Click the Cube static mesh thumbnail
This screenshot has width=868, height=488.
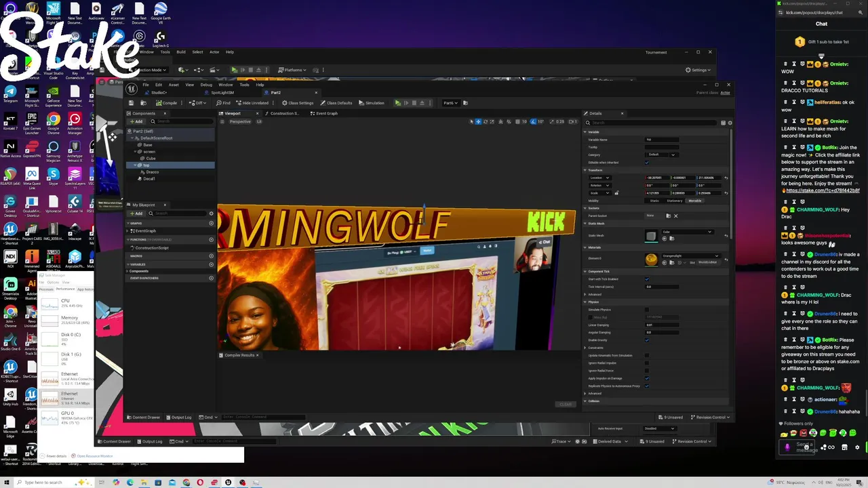(652, 236)
